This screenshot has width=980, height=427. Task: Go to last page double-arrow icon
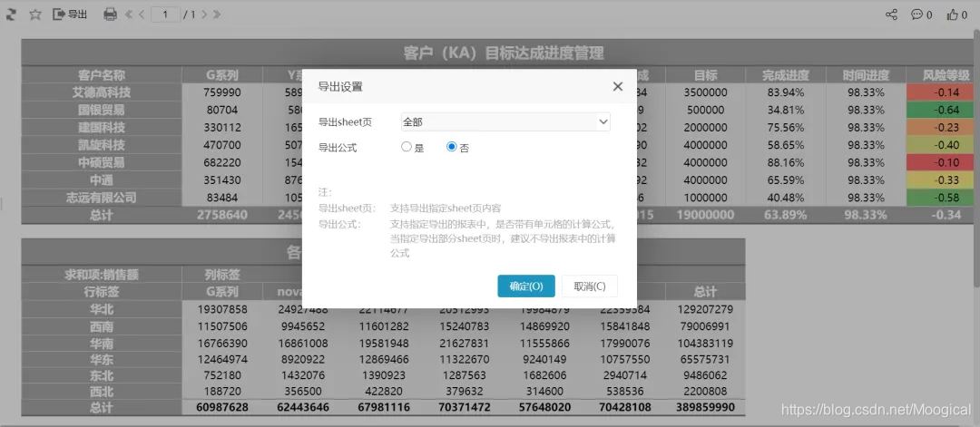[x=217, y=15]
